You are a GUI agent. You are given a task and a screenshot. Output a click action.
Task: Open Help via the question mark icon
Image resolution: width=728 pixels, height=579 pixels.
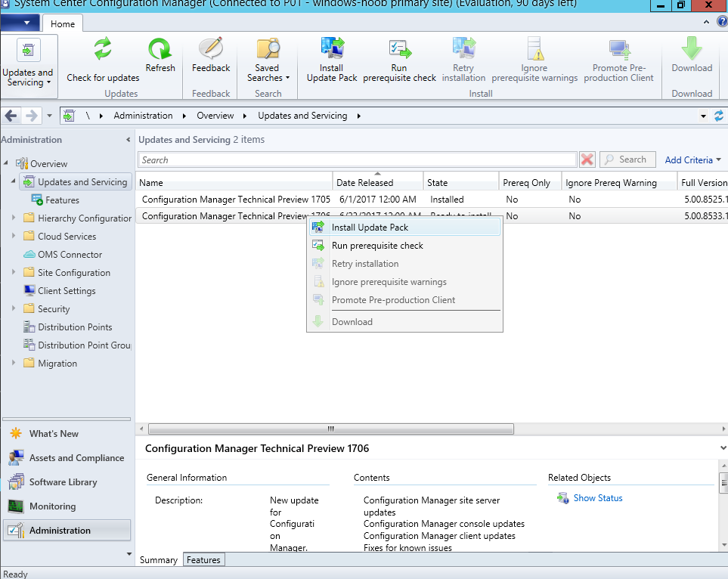pyautogui.click(x=723, y=22)
